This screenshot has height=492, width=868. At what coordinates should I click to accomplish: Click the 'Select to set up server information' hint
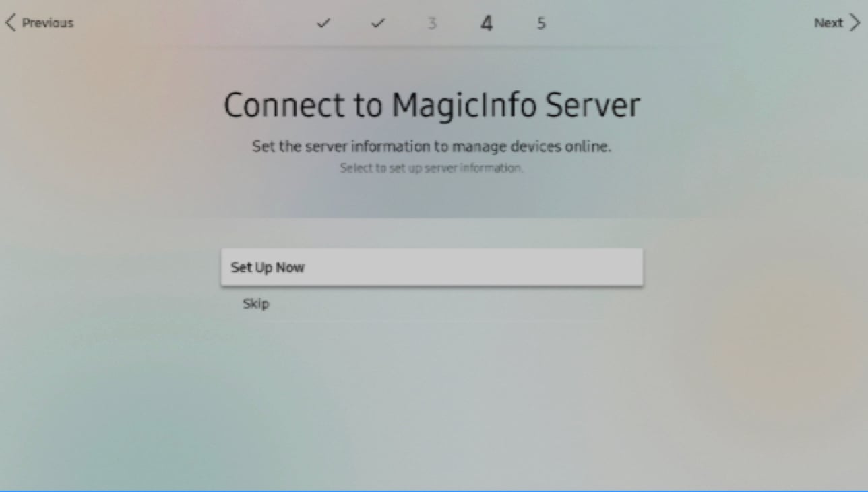click(432, 168)
